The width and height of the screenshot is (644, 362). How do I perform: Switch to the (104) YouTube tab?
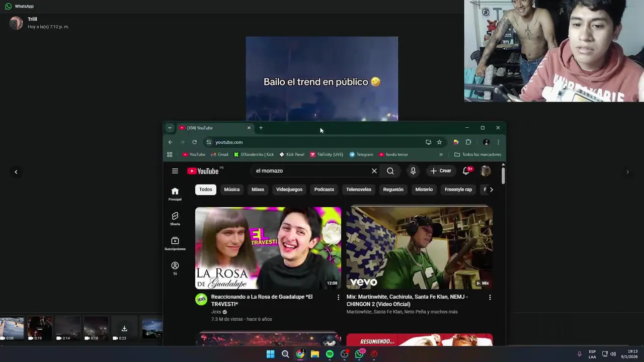(x=214, y=128)
